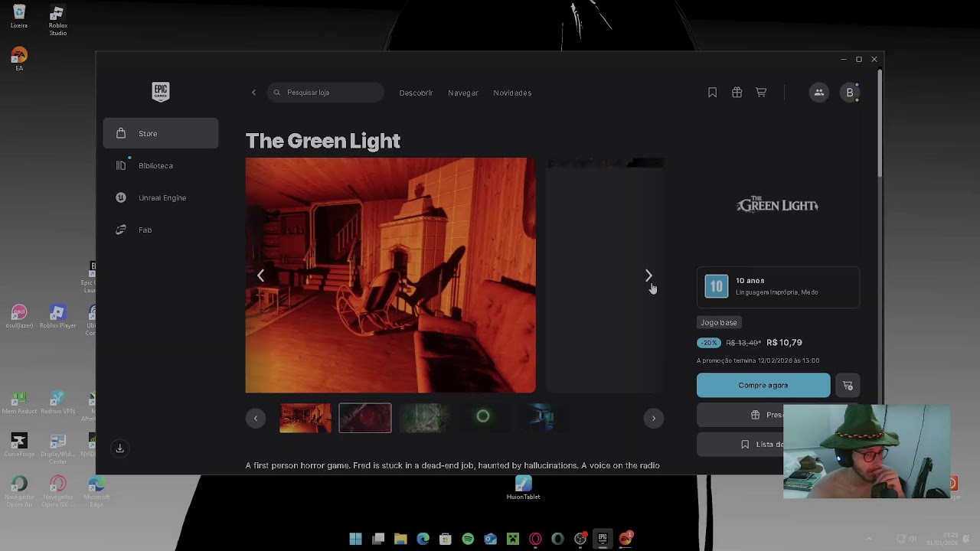Open Roblox Studio desktop shortcut
Image resolution: width=980 pixels, height=551 pixels.
(x=57, y=20)
